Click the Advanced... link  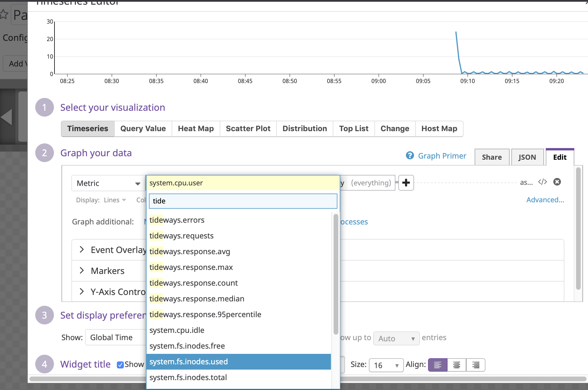pos(545,200)
